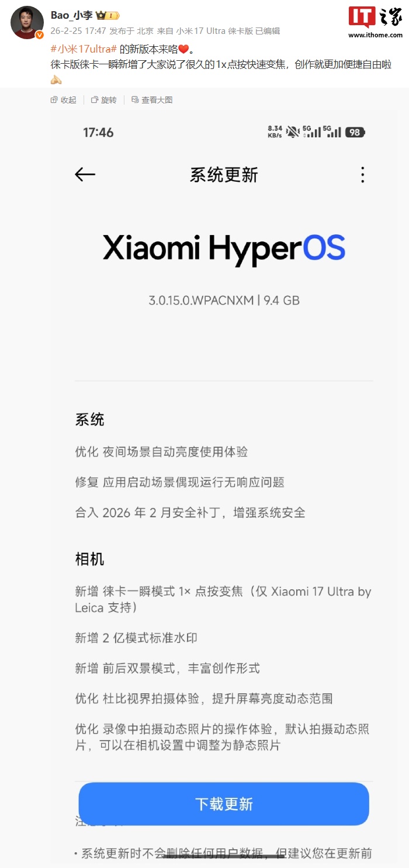Open the IThome logo link
The image size is (409, 868).
375,18
